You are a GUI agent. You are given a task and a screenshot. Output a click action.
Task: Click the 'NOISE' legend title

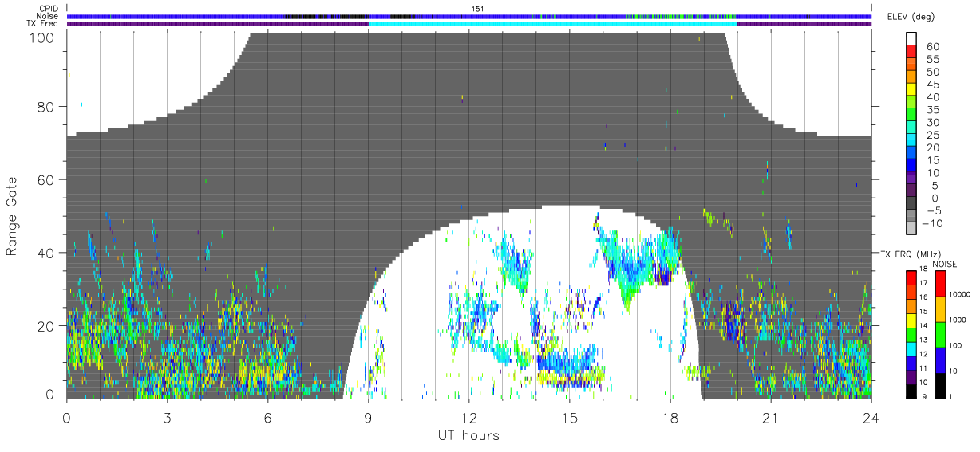click(945, 263)
